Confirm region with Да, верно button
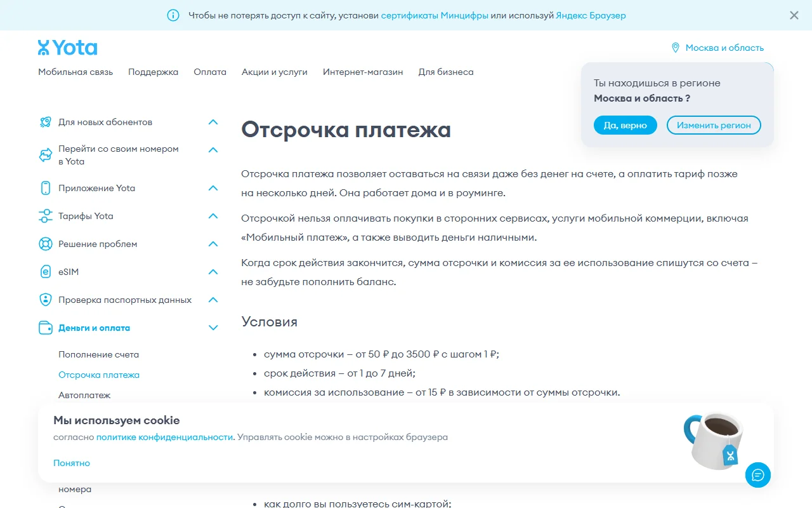The height and width of the screenshot is (508, 812). tap(625, 125)
